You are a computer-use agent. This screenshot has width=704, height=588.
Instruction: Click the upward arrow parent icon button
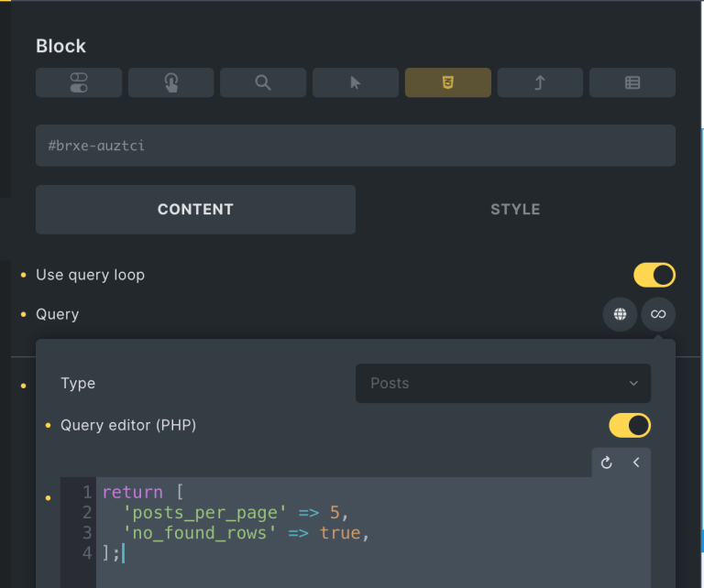pos(540,82)
